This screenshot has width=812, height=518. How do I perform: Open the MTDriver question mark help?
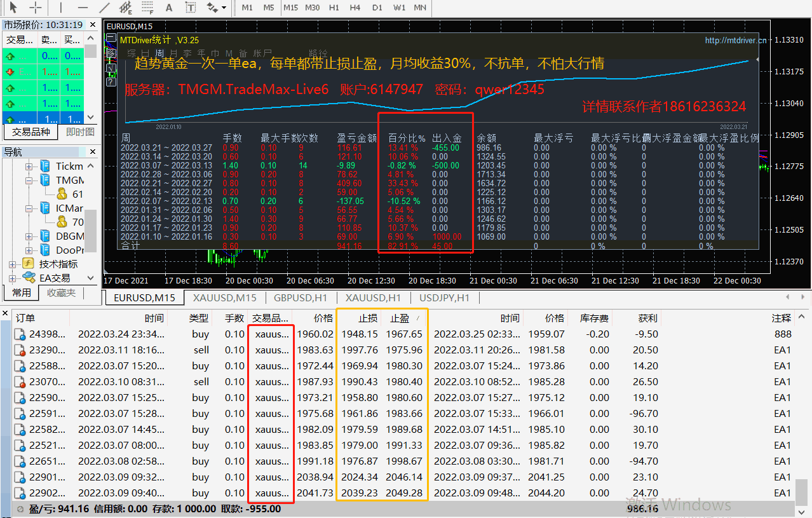[x=111, y=81]
